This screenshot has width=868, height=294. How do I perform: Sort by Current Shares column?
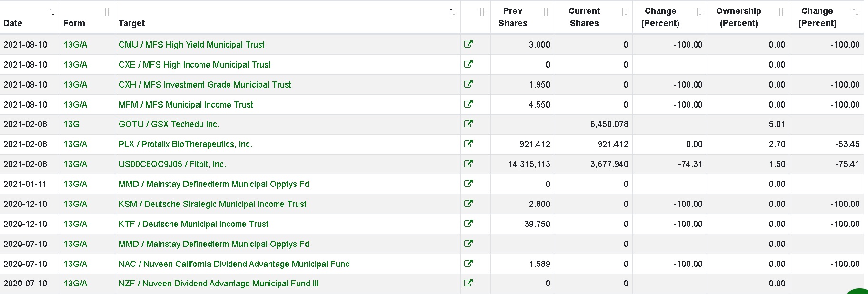click(x=624, y=12)
